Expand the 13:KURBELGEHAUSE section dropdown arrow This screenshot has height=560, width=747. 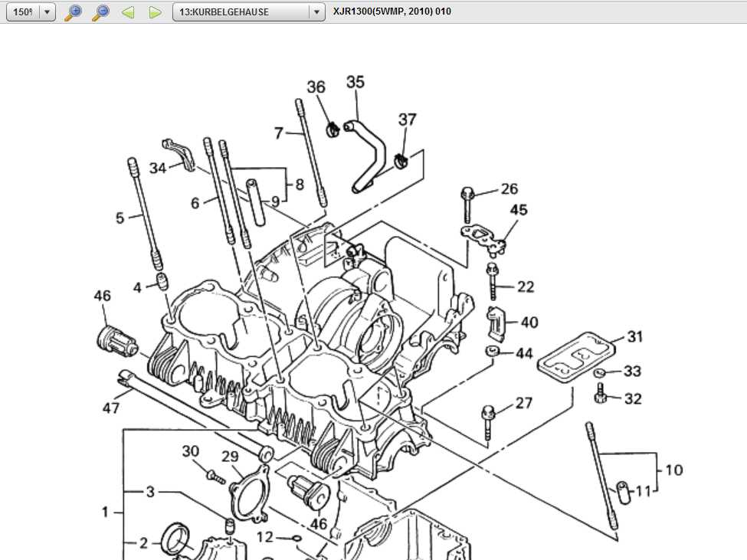point(316,12)
